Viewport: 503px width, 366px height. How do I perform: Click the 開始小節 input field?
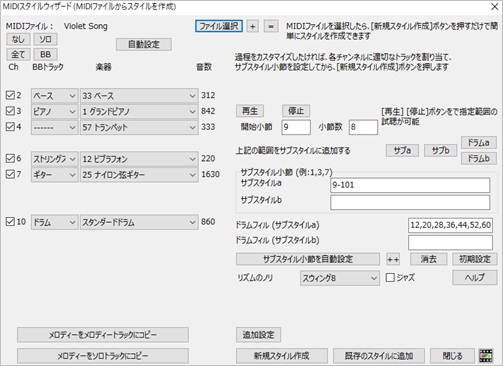pyautogui.click(x=296, y=127)
